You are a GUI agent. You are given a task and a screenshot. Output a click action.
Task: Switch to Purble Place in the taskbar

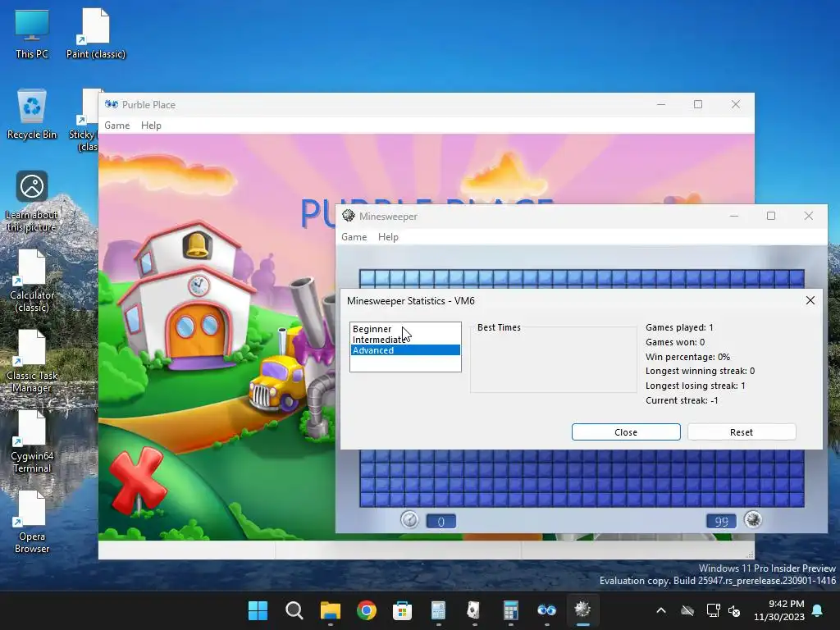click(x=546, y=610)
